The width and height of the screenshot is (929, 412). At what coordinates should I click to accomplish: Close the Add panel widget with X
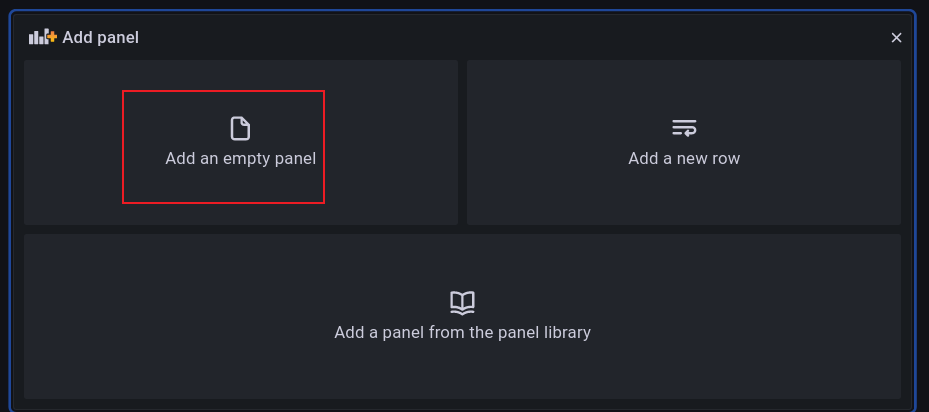(x=896, y=38)
